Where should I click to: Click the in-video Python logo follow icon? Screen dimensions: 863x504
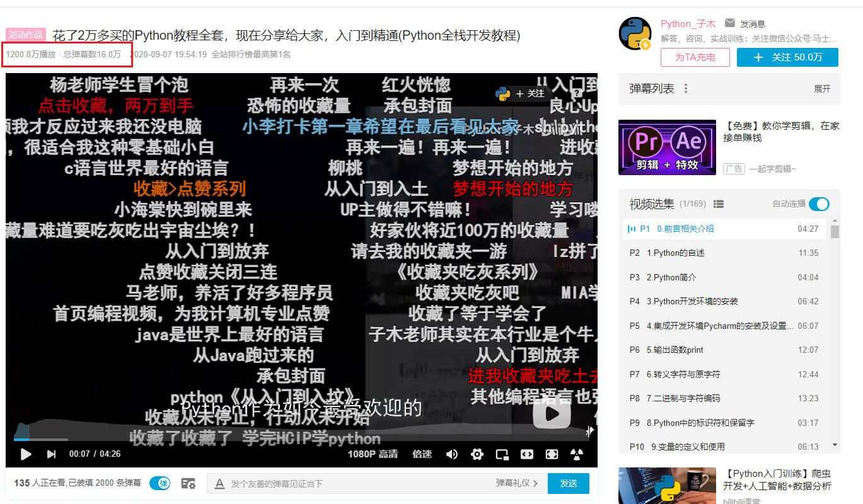502,93
